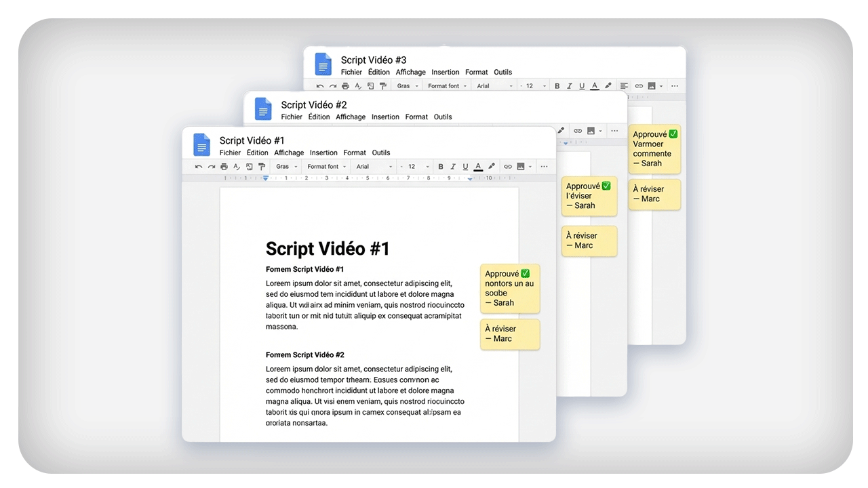Viewport: 868px width, 488px height.
Task: Click the undo arrow in Script Vidéo #1 toolbar
Action: (198, 167)
